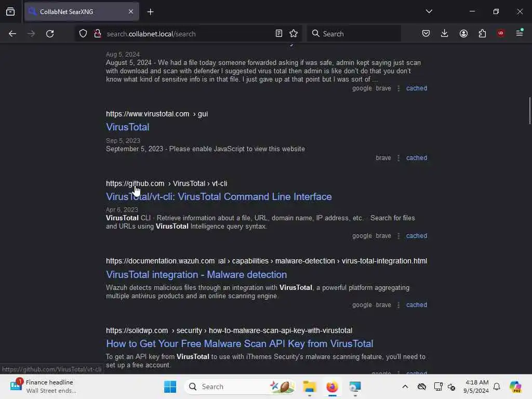Click the https://documentation.wazuh.com URL text
This screenshot has height=399, width=532.
click(160, 261)
